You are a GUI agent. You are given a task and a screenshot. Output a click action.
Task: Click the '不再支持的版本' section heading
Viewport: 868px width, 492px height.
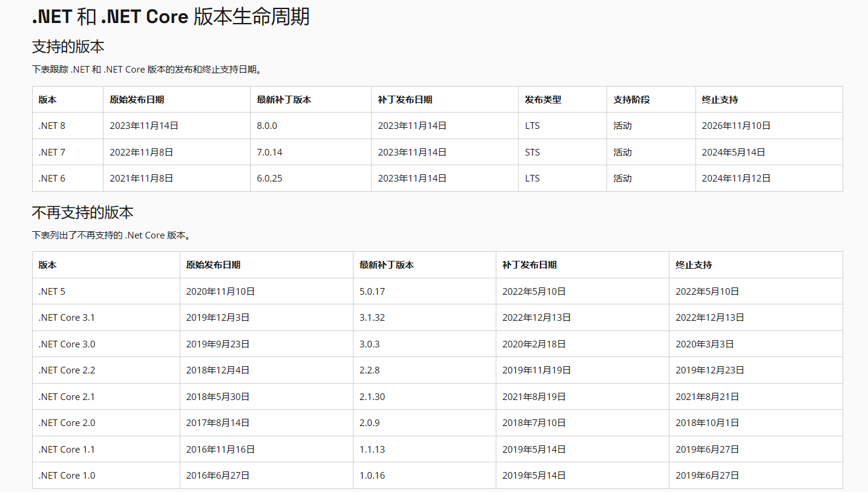click(x=83, y=212)
